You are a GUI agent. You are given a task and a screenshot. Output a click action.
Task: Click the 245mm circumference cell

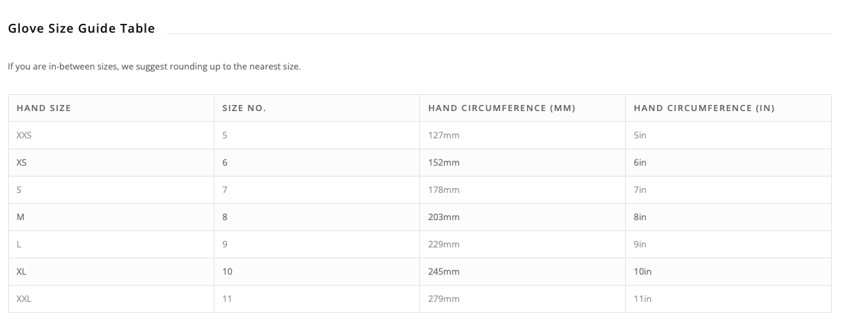[444, 272]
